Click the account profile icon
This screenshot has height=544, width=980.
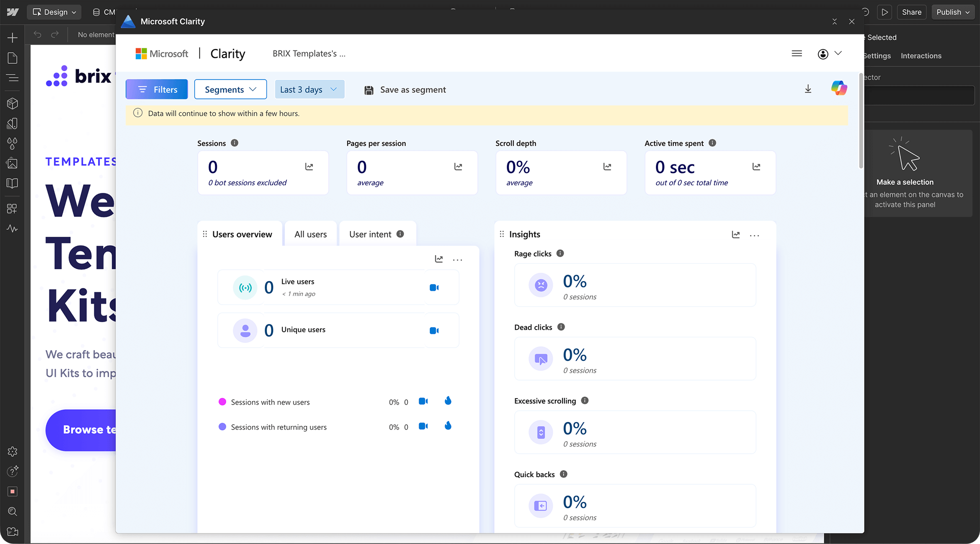pyautogui.click(x=822, y=54)
